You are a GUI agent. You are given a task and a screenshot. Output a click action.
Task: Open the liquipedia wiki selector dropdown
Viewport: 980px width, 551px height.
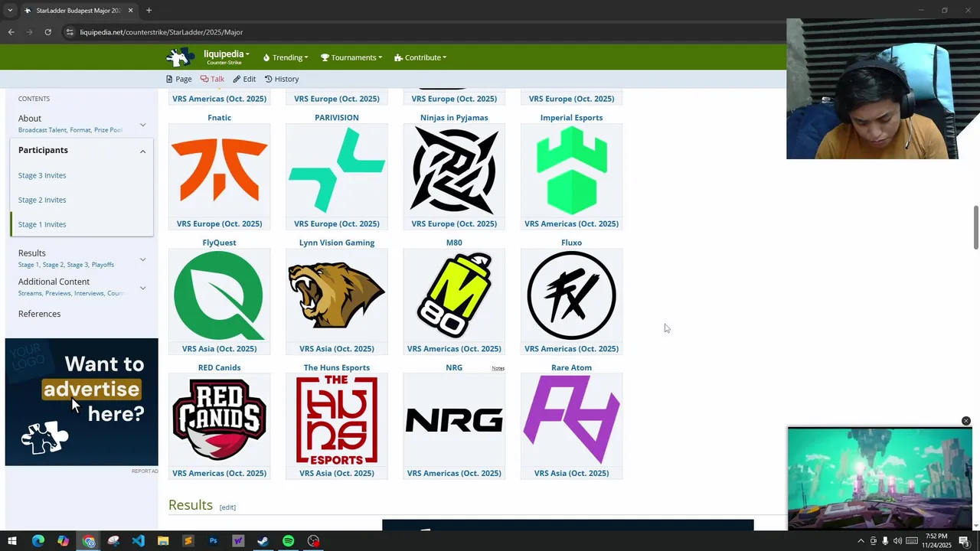coord(227,57)
